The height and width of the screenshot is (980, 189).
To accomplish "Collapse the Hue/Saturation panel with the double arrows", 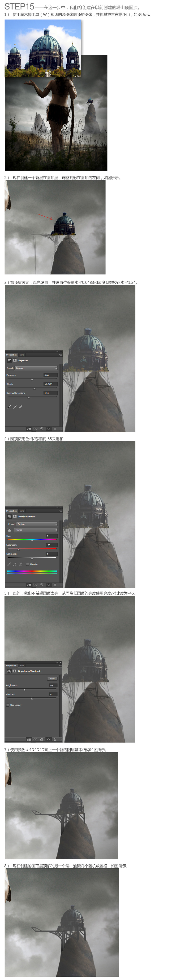I will pyautogui.click(x=57, y=508).
